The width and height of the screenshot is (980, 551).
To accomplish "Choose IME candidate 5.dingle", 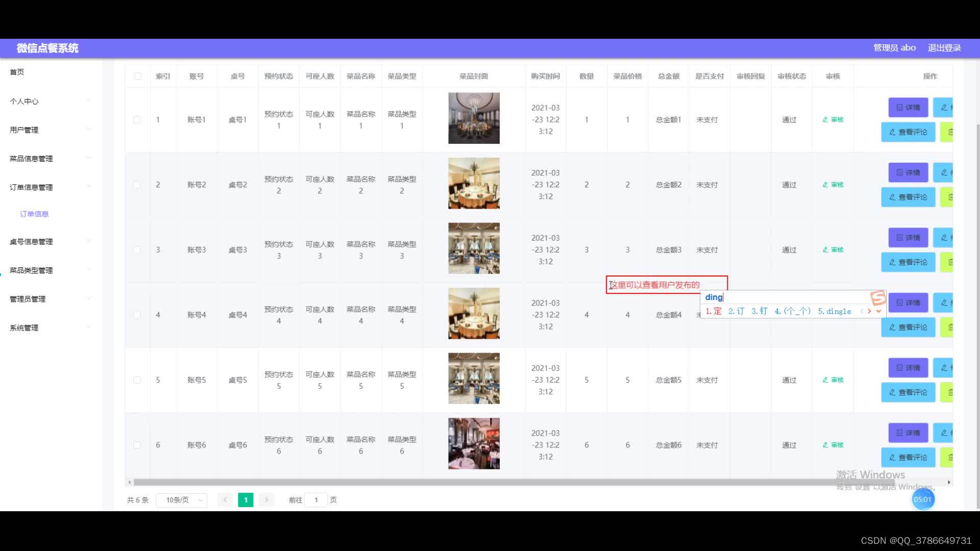I will 835,311.
